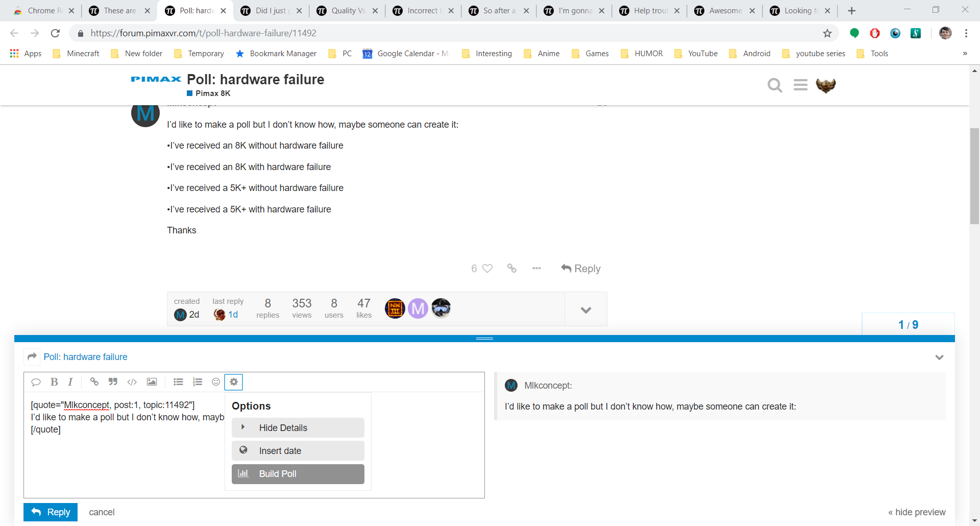Screen dimensions: 980x526
Task: Open a new browser tab
Action: (x=851, y=11)
